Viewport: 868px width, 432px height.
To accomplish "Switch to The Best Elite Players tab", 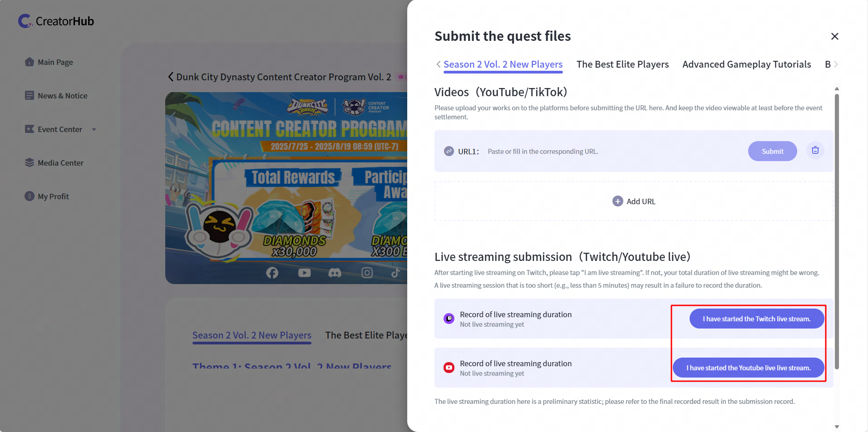I will pyautogui.click(x=622, y=64).
